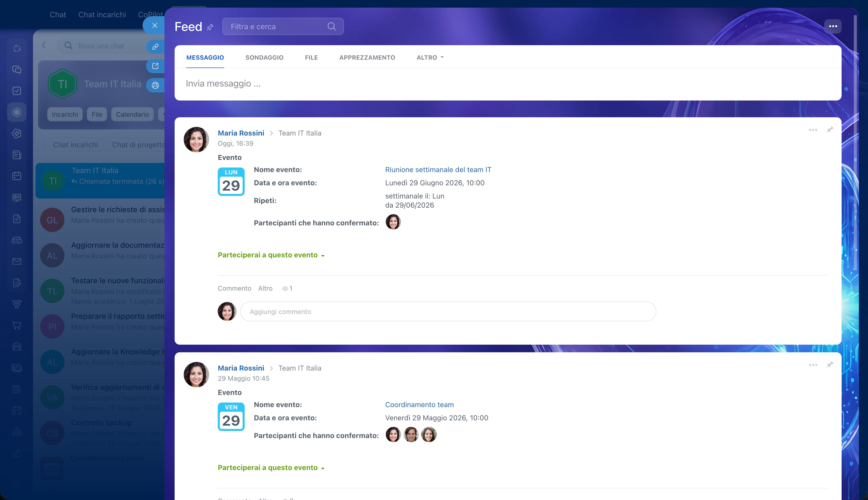This screenshot has width=868, height=500.
Task: Expand the ALTRO dropdown tab
Action: click(430, 57)
